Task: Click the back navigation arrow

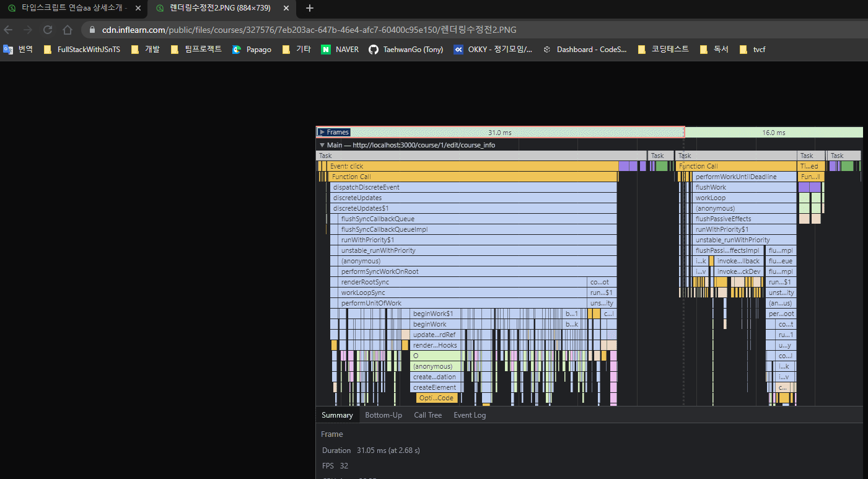Action: 9,30
